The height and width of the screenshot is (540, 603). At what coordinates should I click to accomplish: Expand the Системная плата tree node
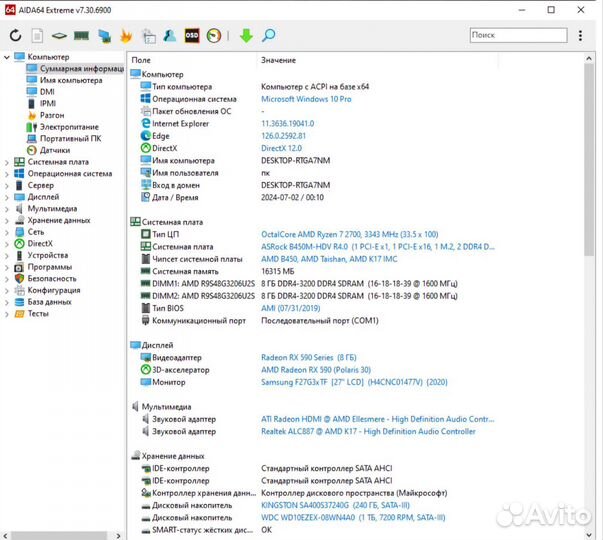coord(7,163)
